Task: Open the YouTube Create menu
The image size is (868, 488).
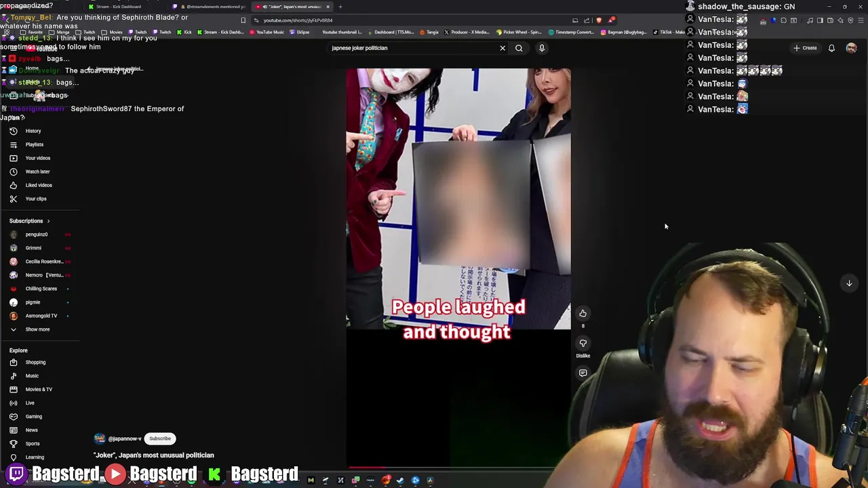Action: (805, 48)
